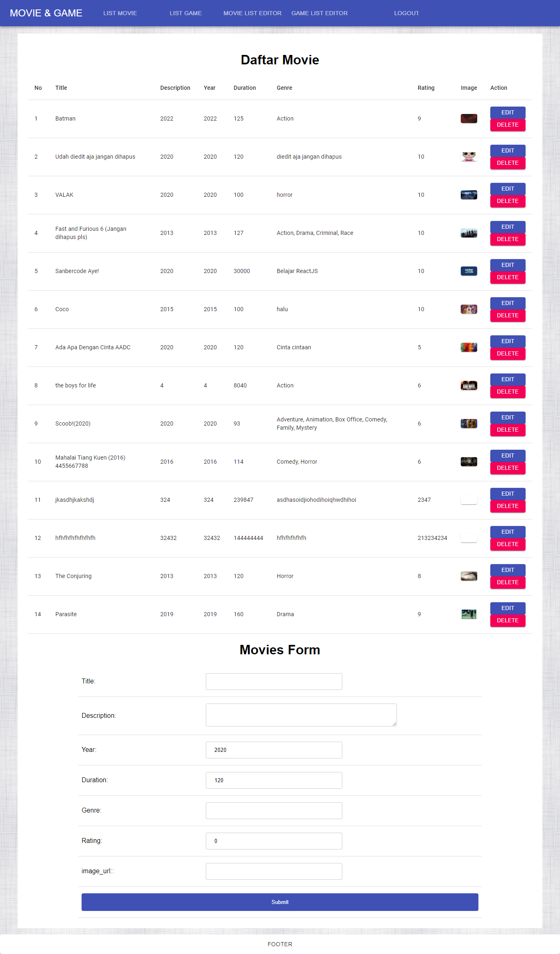Click the 'the boys for life' poster
This screenshot has height=954, width=560.
click(469, 385)
